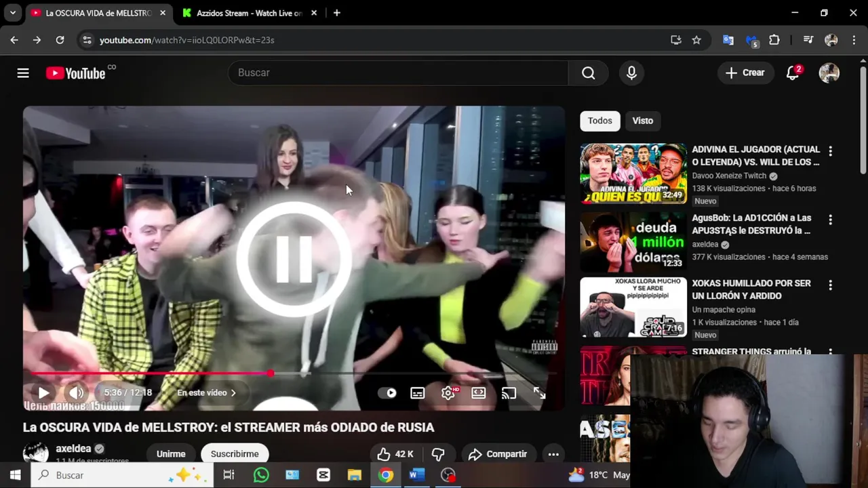Open the XOKAS LLORA MUCHO thumbnail
This screenshot has height=488, width=868.
tap(633, 308)
